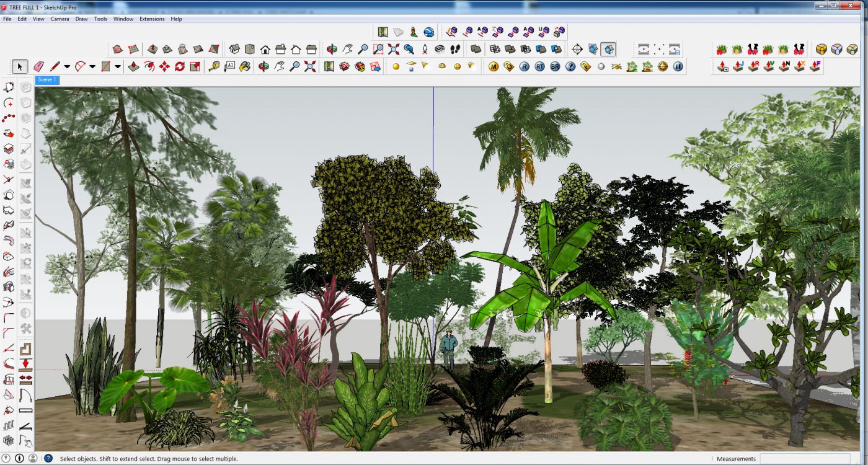
Task: Open the Arc tool dropdown arrow
Action: [x=92, y=66]
